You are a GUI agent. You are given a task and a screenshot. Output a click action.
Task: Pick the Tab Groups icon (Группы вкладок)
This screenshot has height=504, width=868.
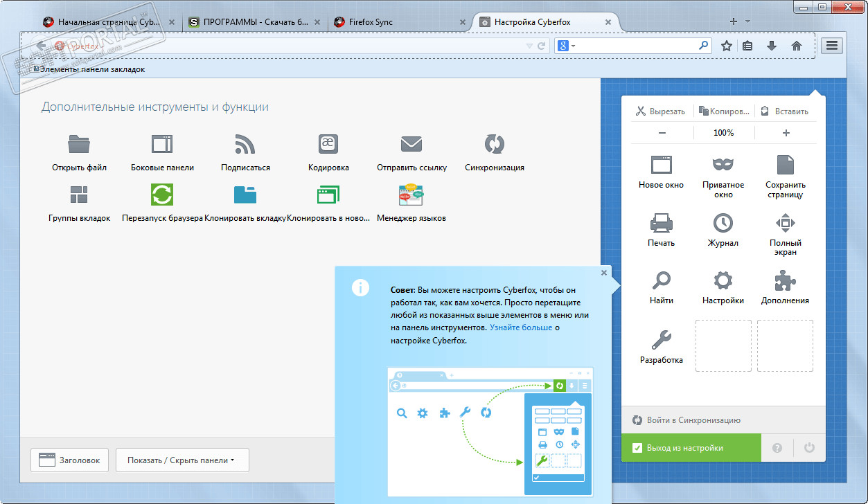(79, 195)
